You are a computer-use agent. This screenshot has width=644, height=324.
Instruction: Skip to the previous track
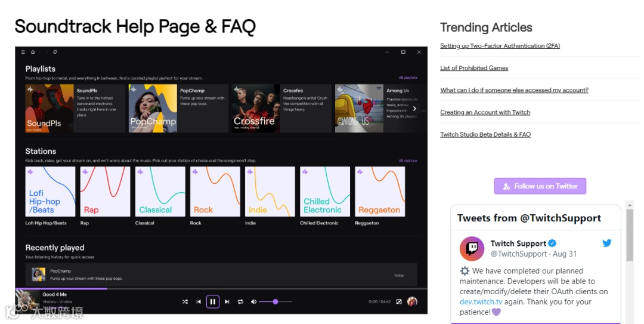[x=199, y=302]
